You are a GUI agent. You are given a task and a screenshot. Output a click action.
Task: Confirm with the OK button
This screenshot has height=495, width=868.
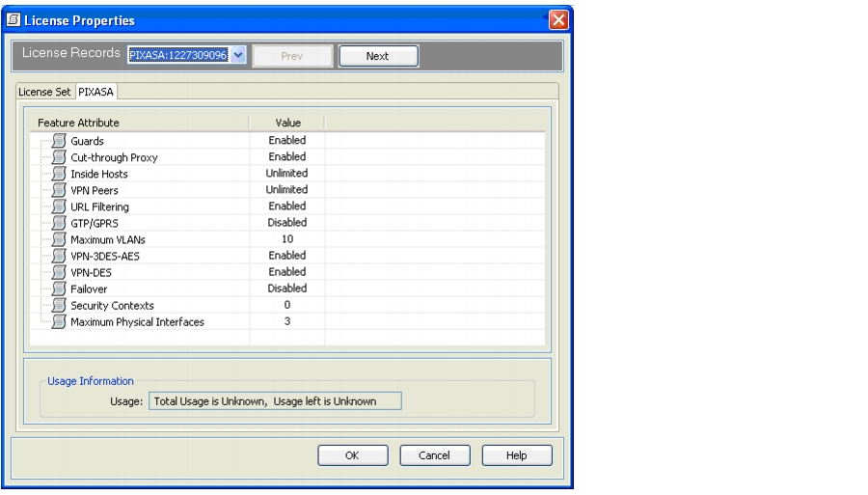(353, 455)
